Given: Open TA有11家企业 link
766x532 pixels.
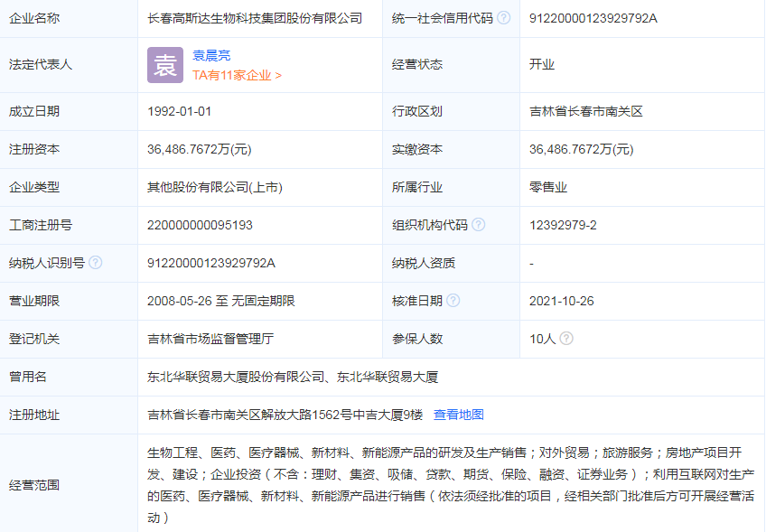Looking at the screenshot, I should point(237,75).
